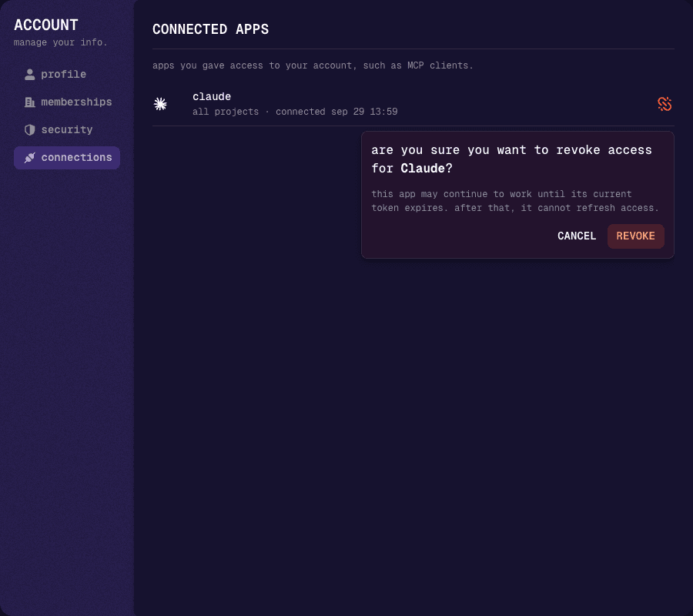Open the security settings section

(67, 130)
